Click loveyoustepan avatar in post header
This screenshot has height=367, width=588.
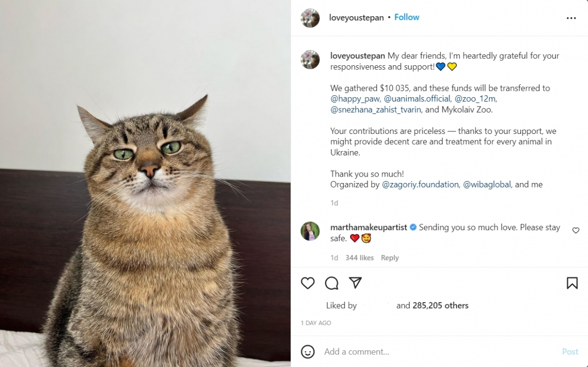[310, 18]
